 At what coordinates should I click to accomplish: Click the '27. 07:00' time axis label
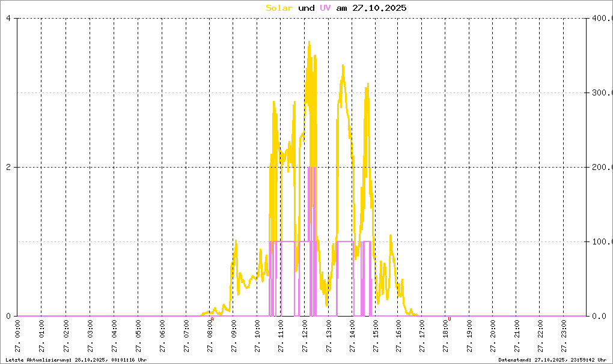pos(186,336)
